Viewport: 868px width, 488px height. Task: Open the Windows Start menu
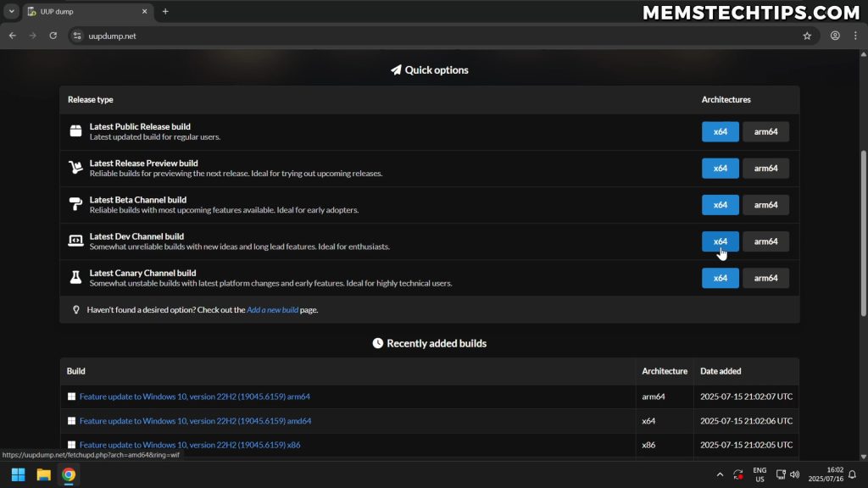[19, 474]
